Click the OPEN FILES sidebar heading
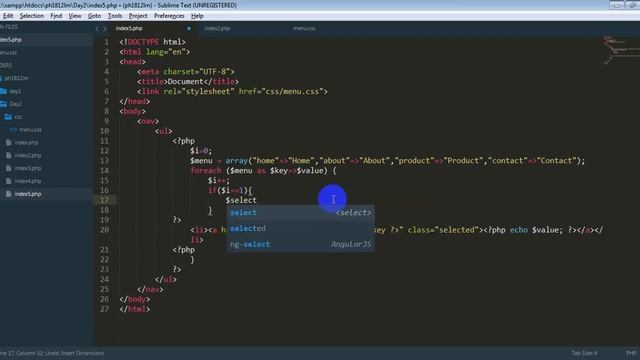Viewport: 640px width, 360px height. tap(9, 27)
